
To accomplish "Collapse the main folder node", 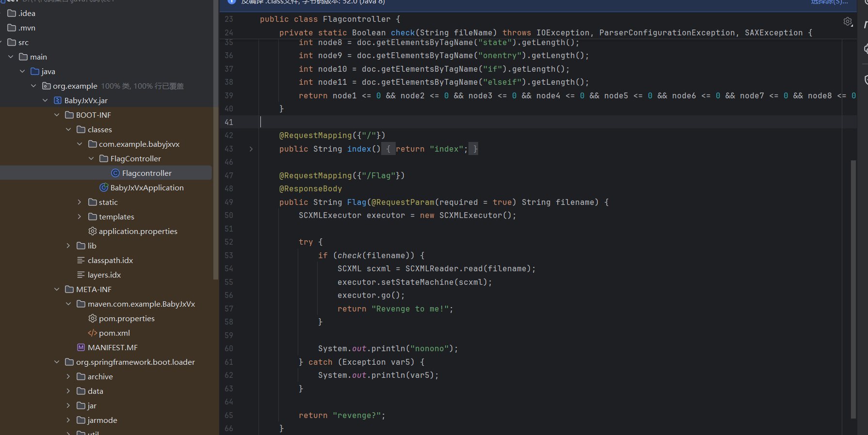I will [11, 57].
